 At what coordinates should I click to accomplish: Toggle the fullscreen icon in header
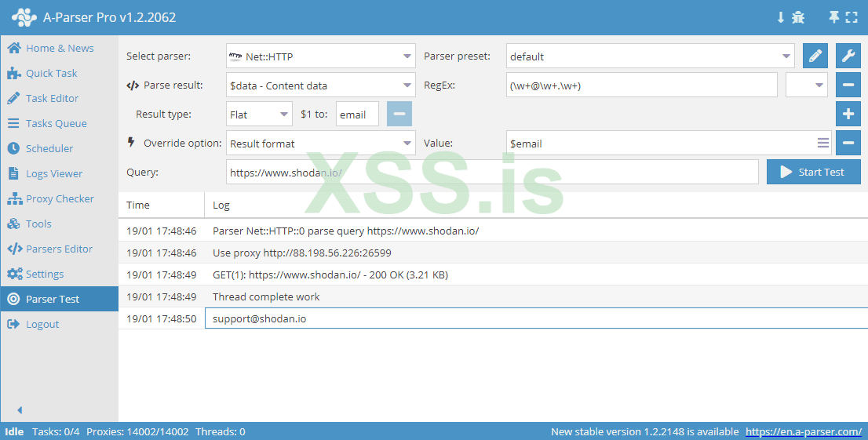coord(852,17)
